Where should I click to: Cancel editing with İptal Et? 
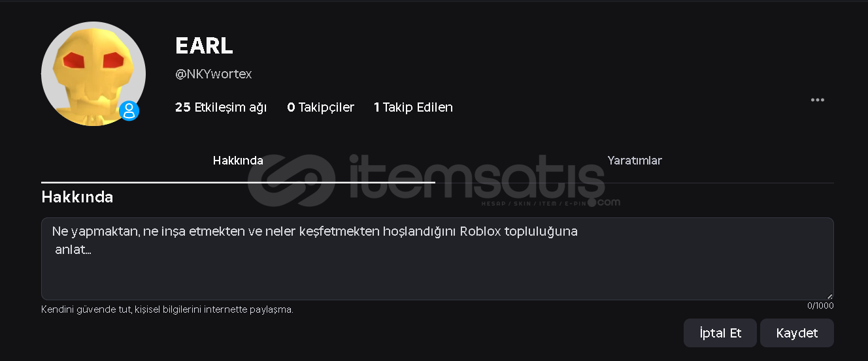point(720,333)
